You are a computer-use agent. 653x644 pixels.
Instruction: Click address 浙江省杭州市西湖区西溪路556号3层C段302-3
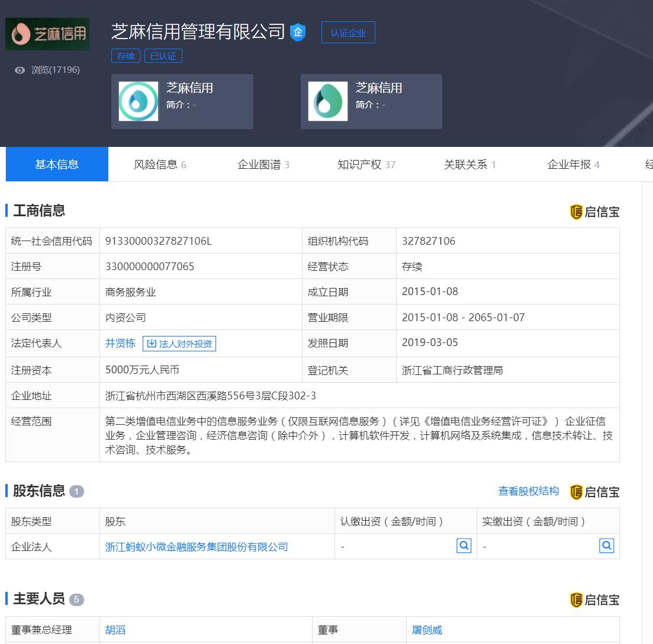[x=211, y=396]
